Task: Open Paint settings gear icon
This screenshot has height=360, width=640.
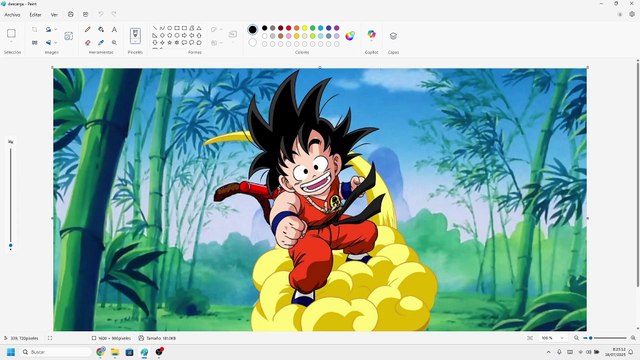Action: point(632,14)
